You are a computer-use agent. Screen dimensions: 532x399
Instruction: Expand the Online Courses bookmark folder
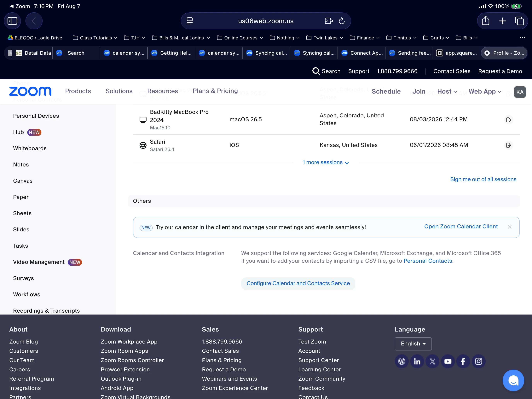[240, 38]
